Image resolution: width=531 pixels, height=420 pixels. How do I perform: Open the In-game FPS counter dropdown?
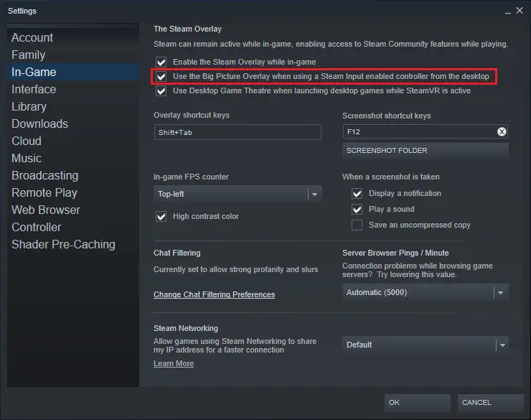[x=238, y=194]
